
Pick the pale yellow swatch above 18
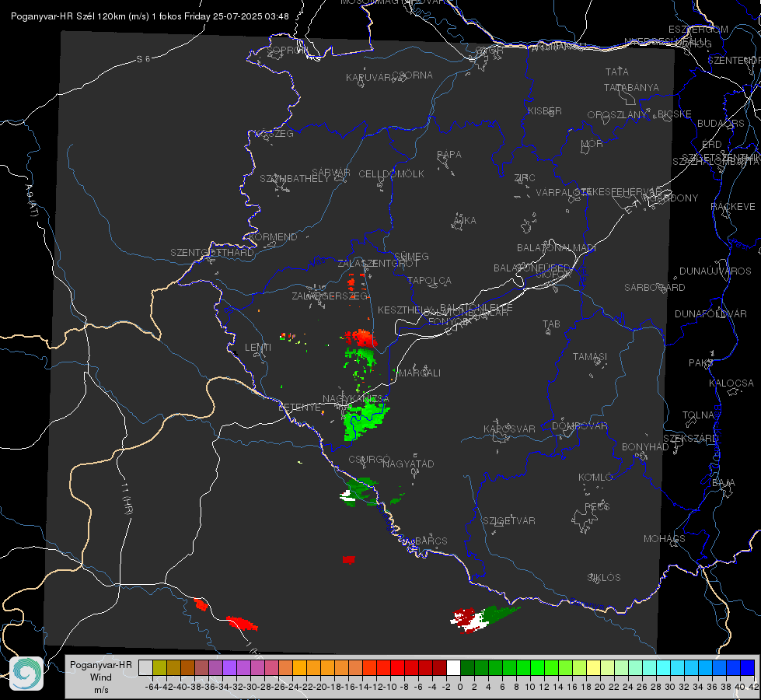[593, 667]
